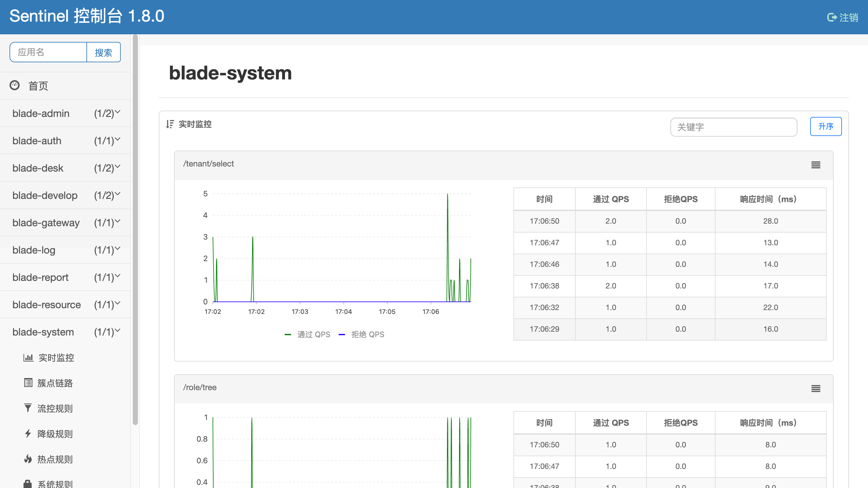Click the flame icon for 热点规则
The height and width of the screenshot is (488, 868).
tap(28, 459)
